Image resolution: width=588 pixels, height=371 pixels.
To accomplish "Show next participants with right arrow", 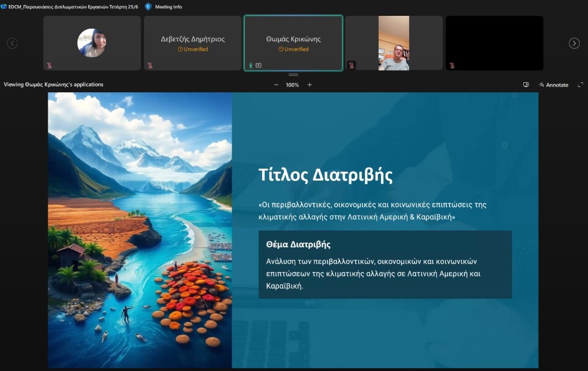I will (574, 43).
